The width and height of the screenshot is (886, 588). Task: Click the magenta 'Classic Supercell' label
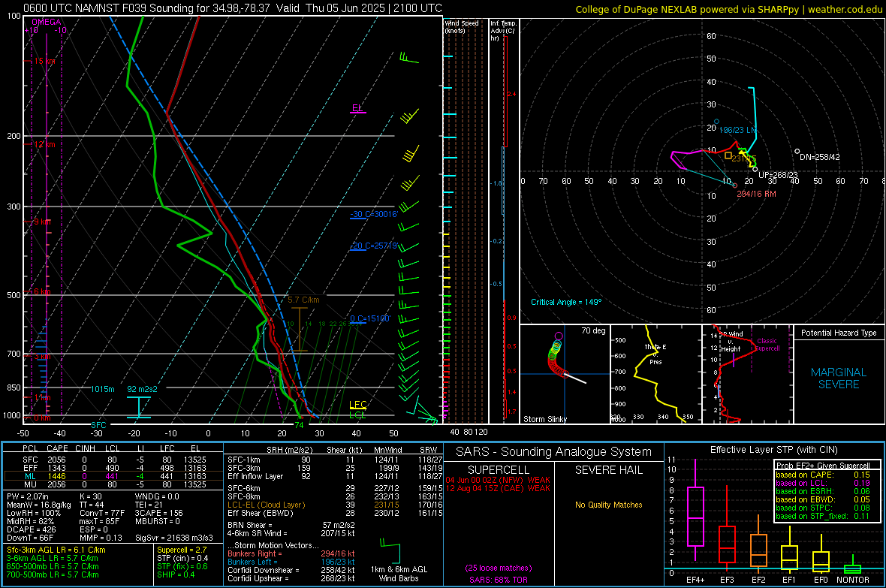(x=767, y=345)
